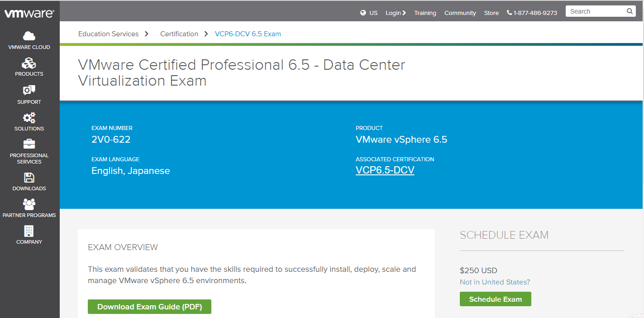Open the Professional Services briefcase icon

coord(29,144)
